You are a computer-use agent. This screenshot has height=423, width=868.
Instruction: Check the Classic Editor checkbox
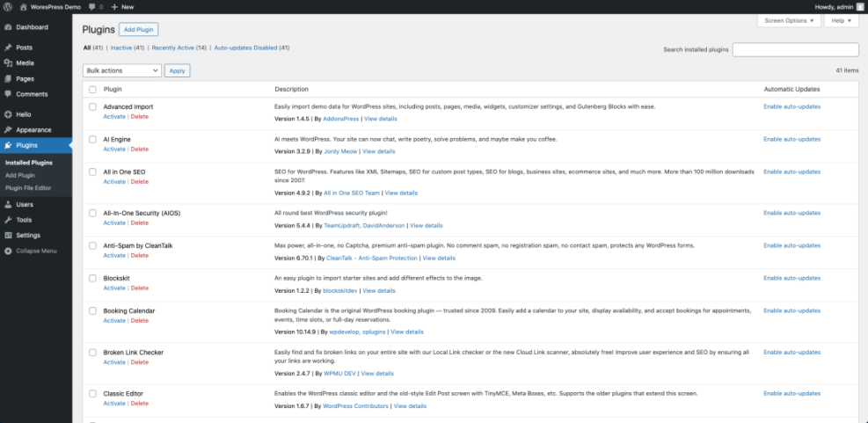click(x=92, y=394)
